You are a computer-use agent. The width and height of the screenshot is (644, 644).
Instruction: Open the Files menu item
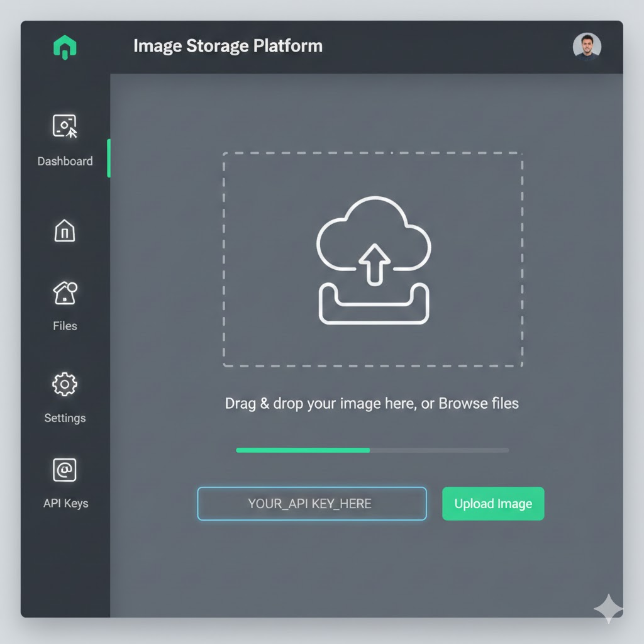click(64, 326)
